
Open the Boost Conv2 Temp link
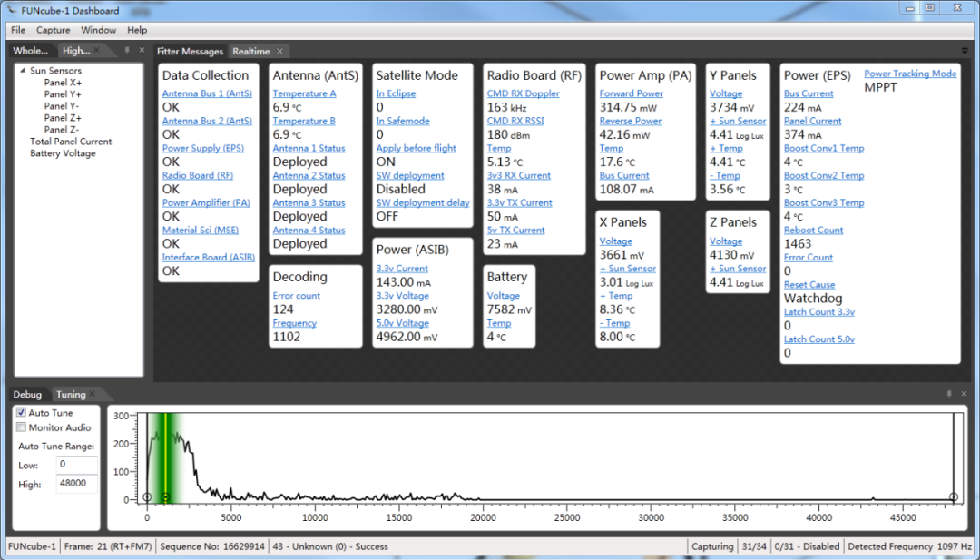click(x=824, y=176)
